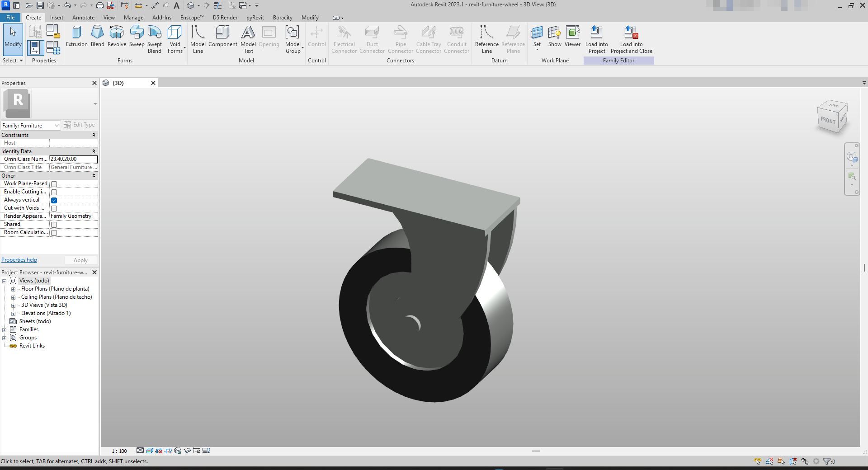Click the FRONT face of ViewCube
Screen dimensions: 868x470
[x=828, y=120]
